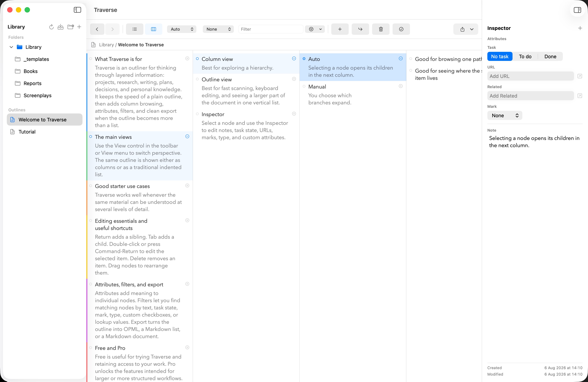The image size is (588, 382).
Task: Click the open-link icon beside Add URL
Action: (x=580, y=76)
